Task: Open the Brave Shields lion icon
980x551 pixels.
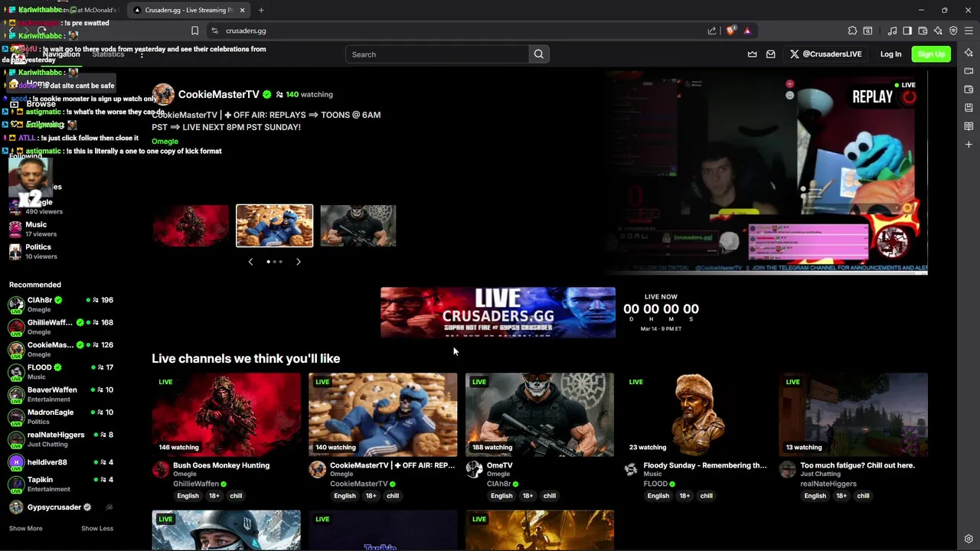Action: tap(731, 31)
